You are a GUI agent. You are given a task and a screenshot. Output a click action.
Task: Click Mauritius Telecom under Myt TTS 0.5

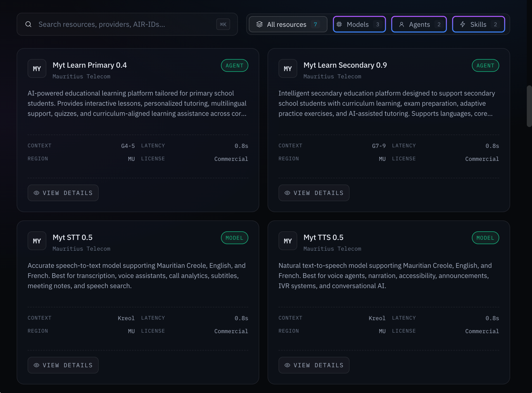click(x=332, y=249)
